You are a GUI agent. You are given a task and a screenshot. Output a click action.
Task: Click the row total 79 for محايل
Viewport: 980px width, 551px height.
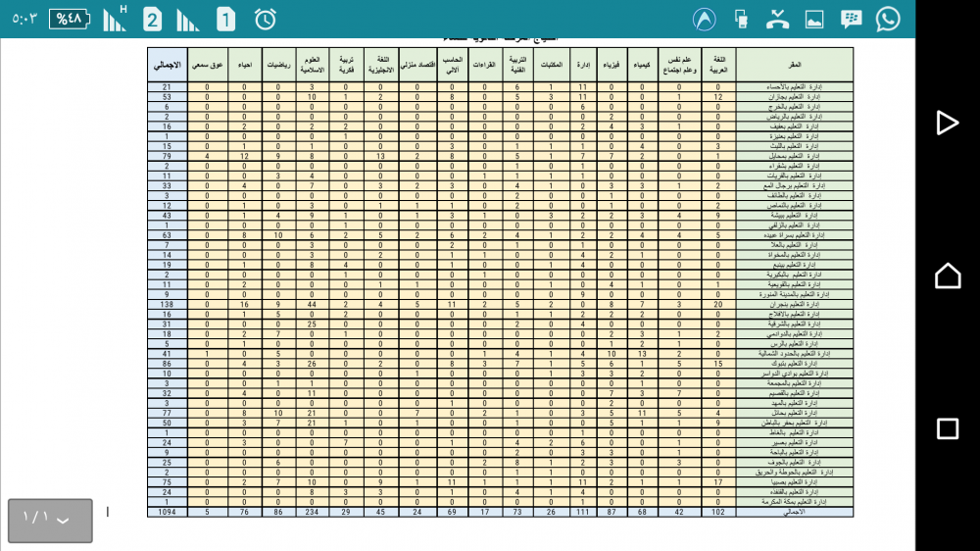click(167, 156)
